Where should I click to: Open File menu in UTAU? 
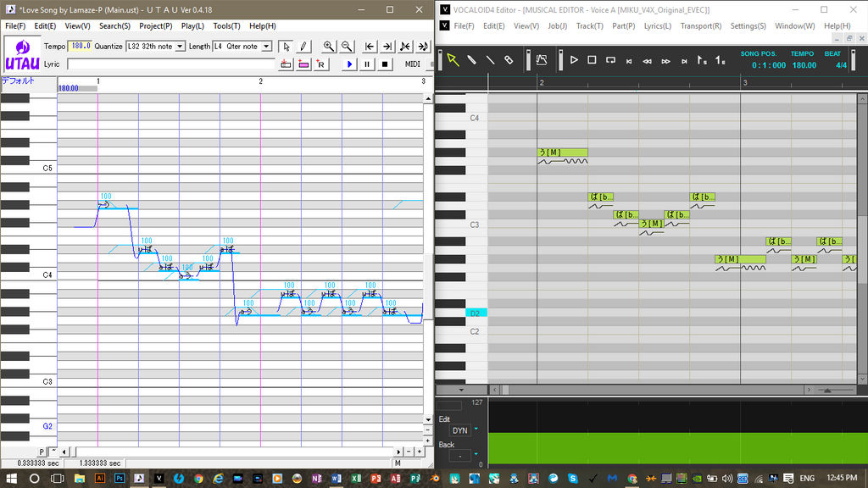(15, 26)
